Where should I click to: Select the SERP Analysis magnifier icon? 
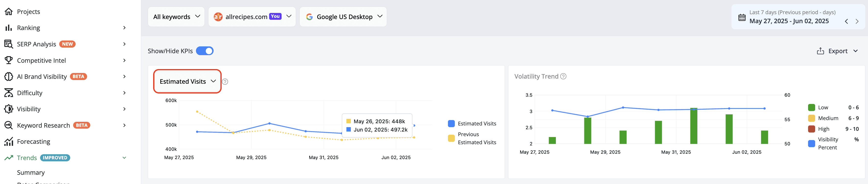pos(9,44)
